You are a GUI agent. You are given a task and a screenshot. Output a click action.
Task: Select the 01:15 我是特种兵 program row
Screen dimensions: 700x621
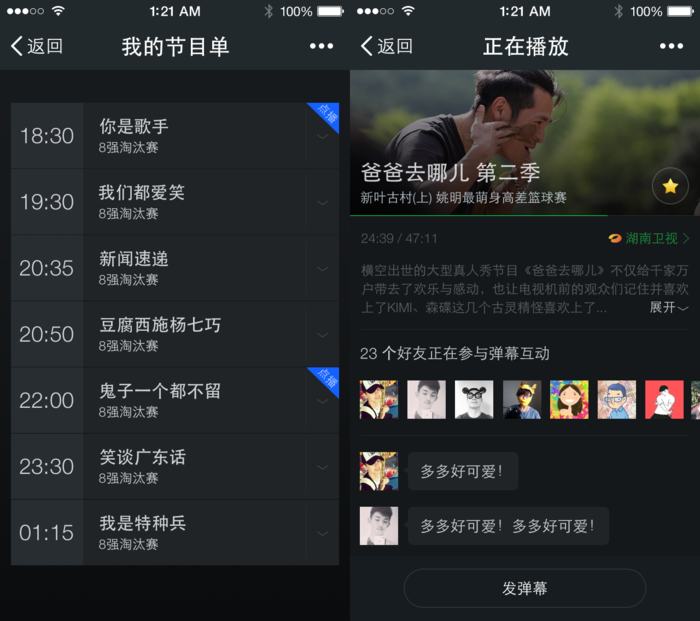[x=175, y=533]
